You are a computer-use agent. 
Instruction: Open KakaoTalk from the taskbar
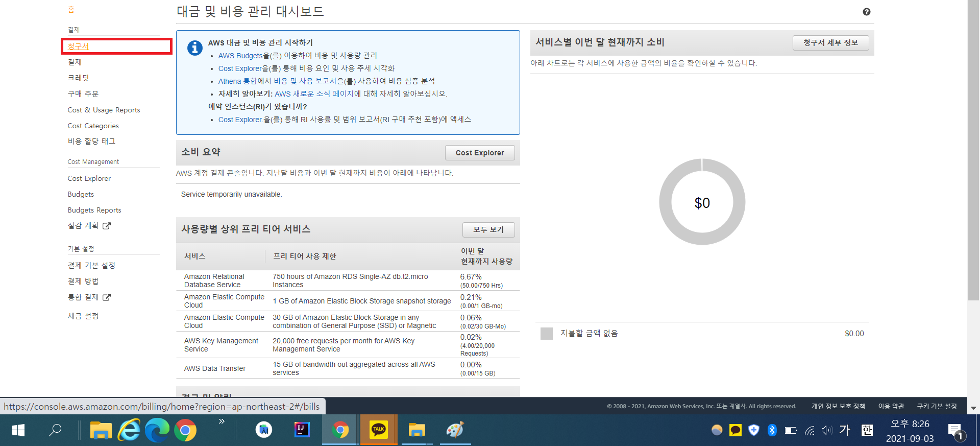(x=378, y=430)
